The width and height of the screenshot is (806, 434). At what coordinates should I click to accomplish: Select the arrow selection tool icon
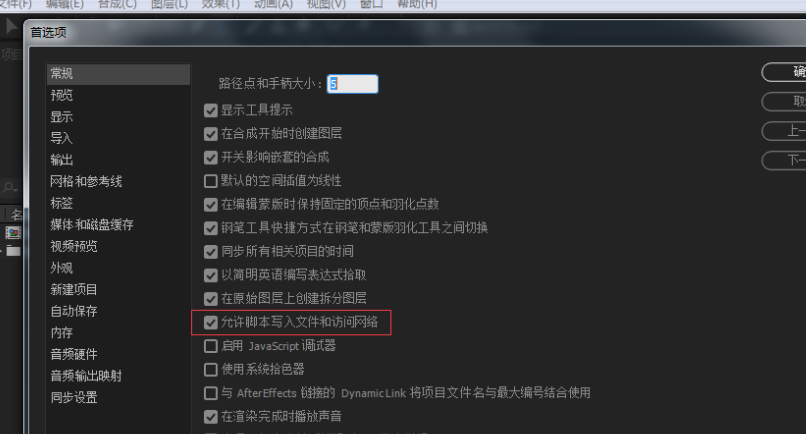[11, 25]
